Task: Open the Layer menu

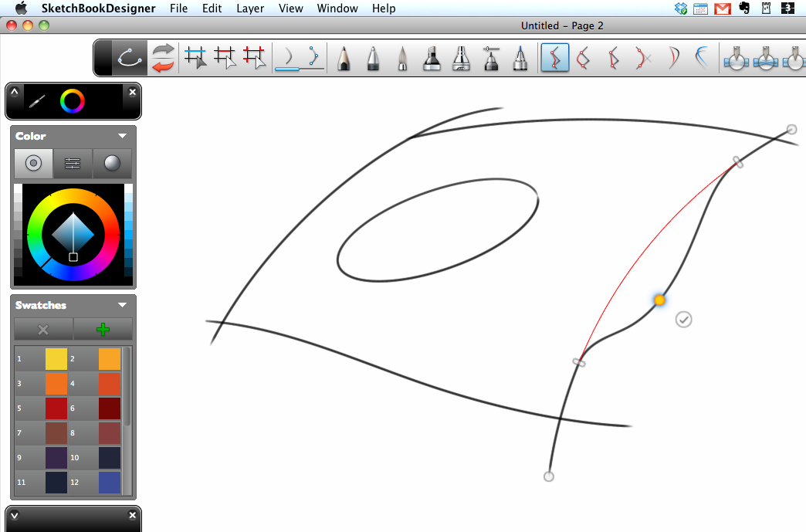Action: click(x=250, y=8)
